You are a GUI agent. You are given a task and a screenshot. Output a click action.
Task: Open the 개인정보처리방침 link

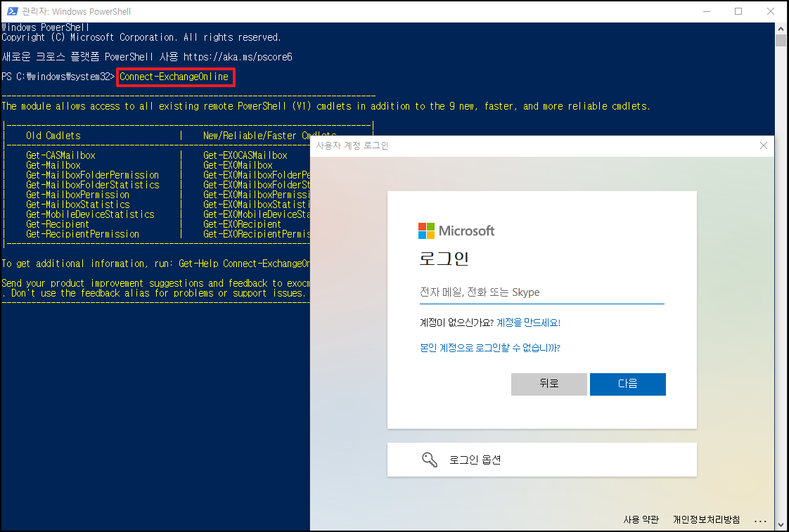point(707,519)
